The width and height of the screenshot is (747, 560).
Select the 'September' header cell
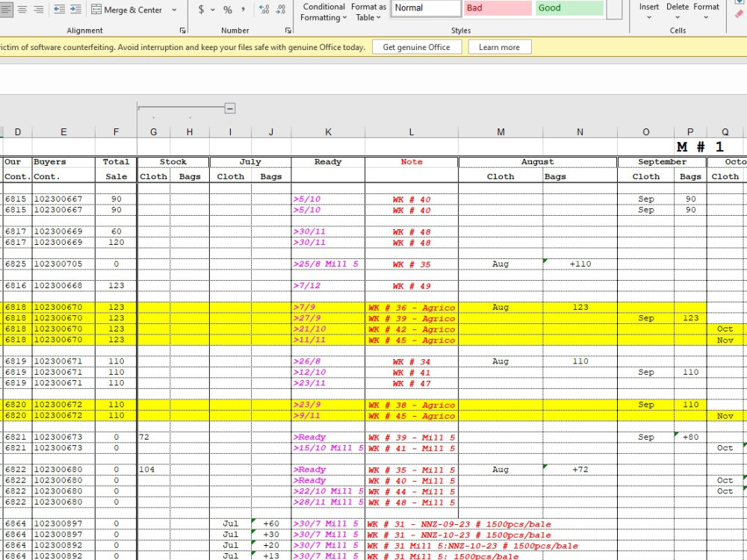point(662,162)
